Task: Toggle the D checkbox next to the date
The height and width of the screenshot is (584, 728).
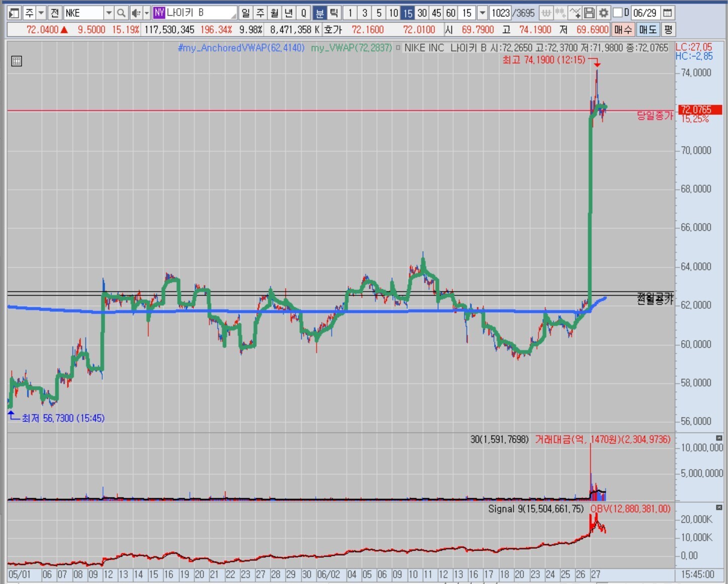Action: pos(617,13)
